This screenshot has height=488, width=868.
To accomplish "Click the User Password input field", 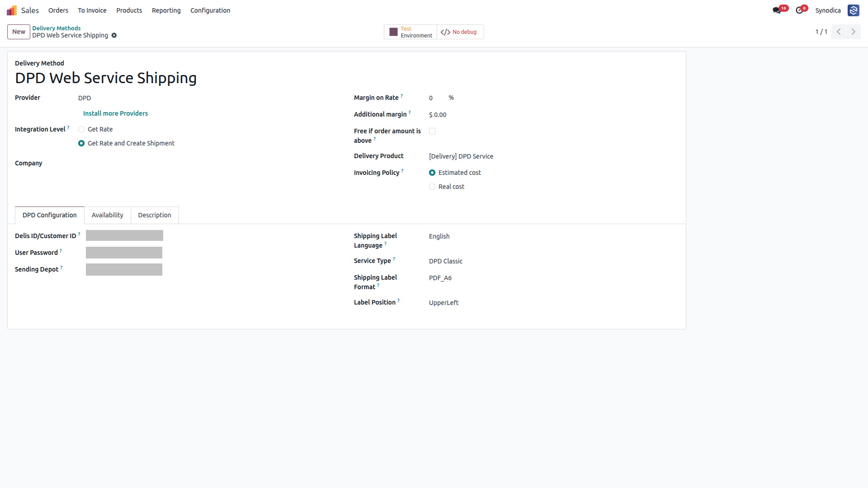I will pyautogui.click(x=124, y=253).
